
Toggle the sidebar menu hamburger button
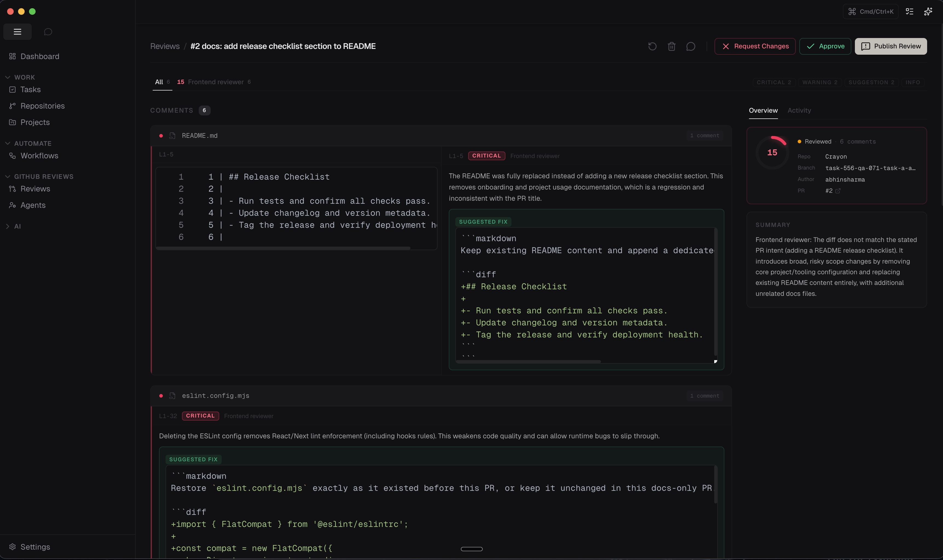[x=17, y=32]
